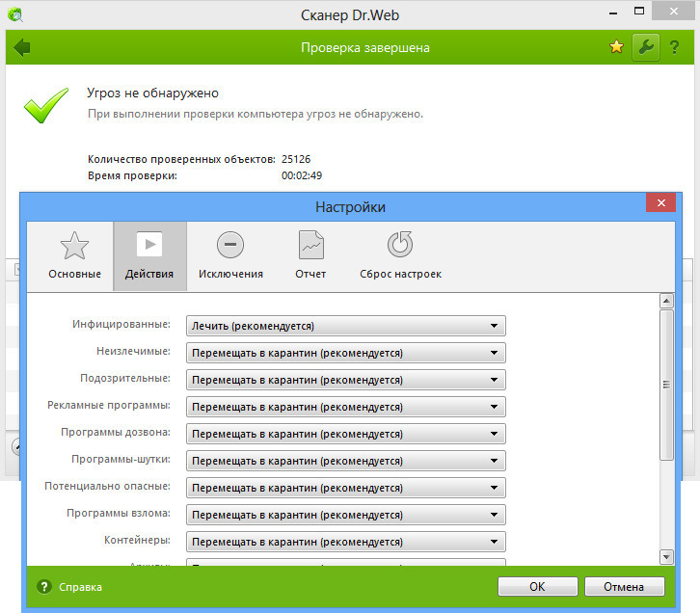700x613 pixels.
Task: Expand the Инфицированные action dropdown
Action: (346, 326)
